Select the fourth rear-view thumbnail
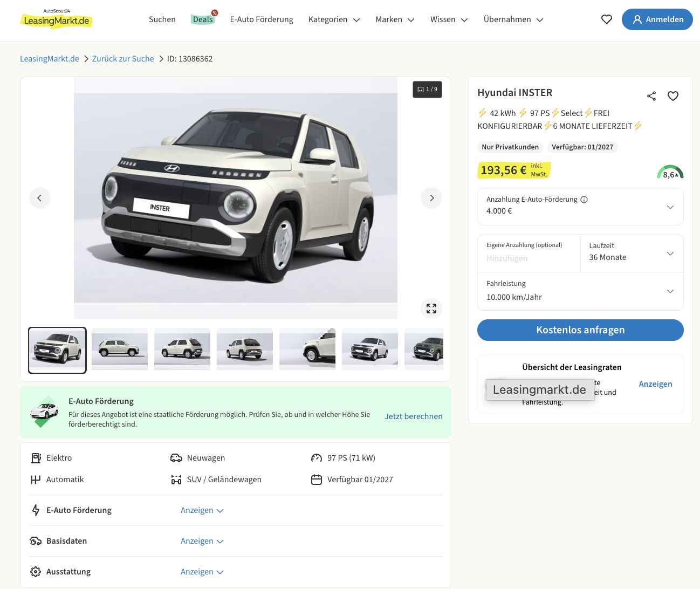This screenshot has height=589, width=700. [x=245, y=349]
